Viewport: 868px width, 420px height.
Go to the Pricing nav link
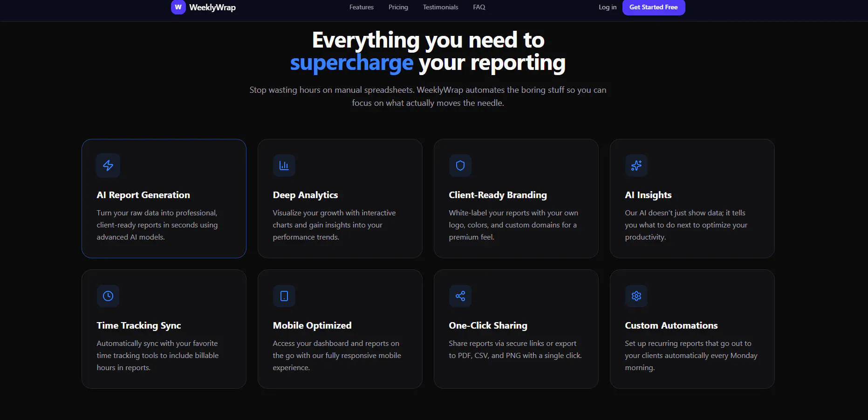[x=398, y=7]
